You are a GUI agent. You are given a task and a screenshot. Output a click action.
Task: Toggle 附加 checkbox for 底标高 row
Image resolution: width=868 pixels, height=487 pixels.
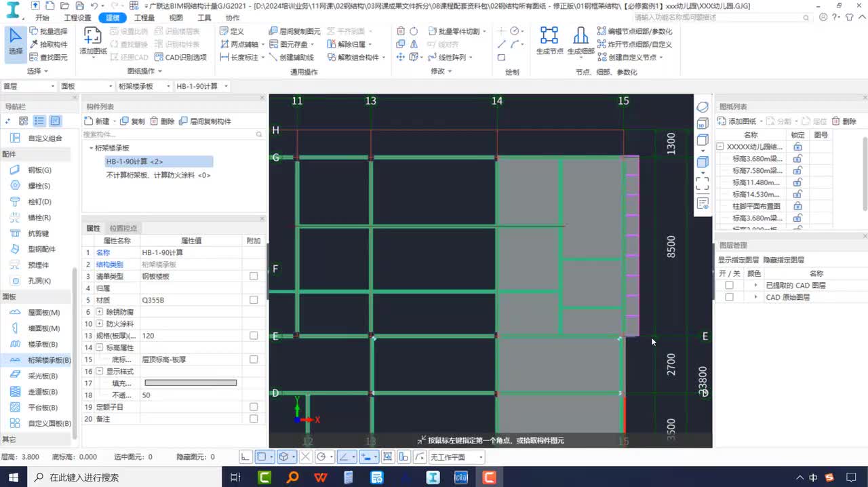coord(254,359)
